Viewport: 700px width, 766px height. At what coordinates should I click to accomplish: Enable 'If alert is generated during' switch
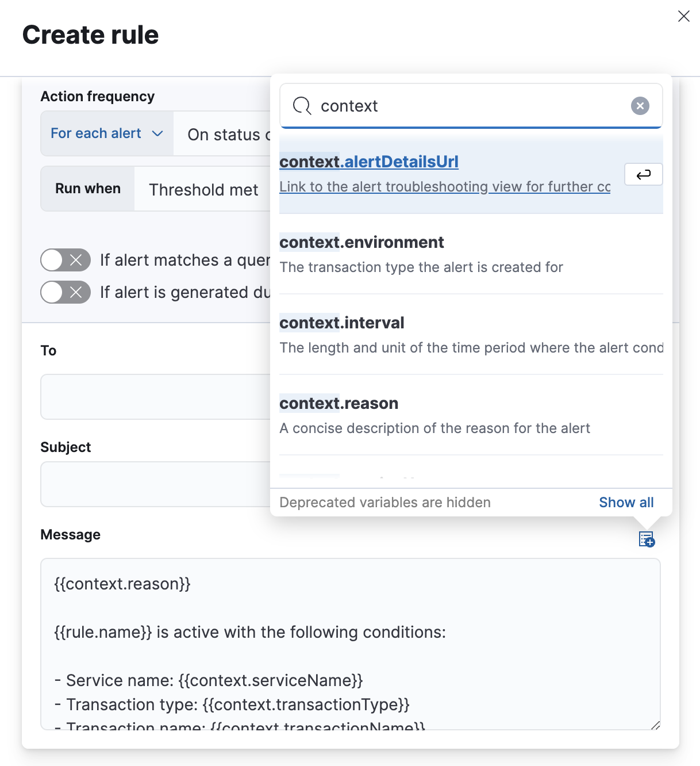tap(66, 292)
